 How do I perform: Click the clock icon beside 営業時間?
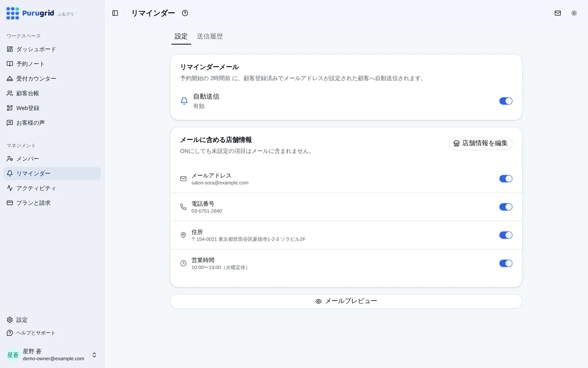[x=183, y=263]
